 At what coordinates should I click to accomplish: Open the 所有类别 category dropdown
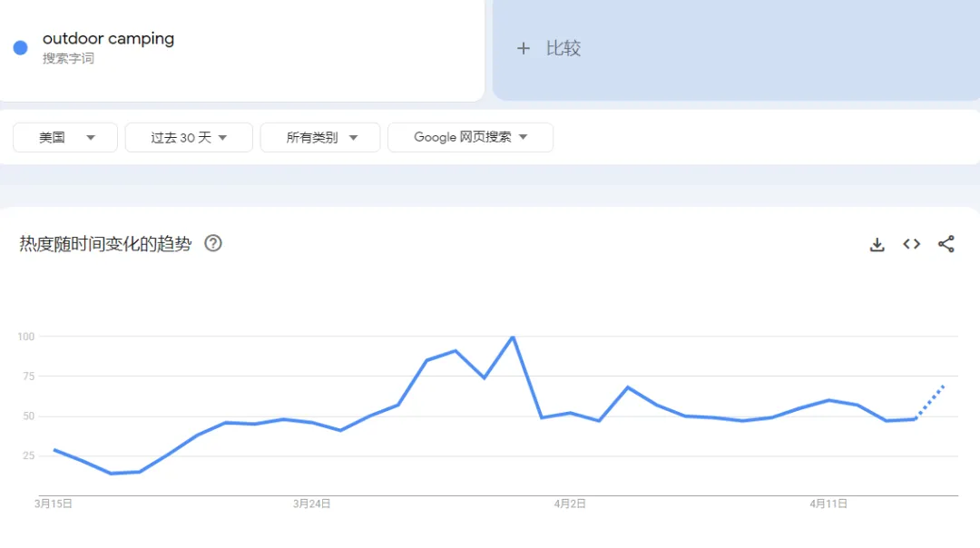click(319, 137)
